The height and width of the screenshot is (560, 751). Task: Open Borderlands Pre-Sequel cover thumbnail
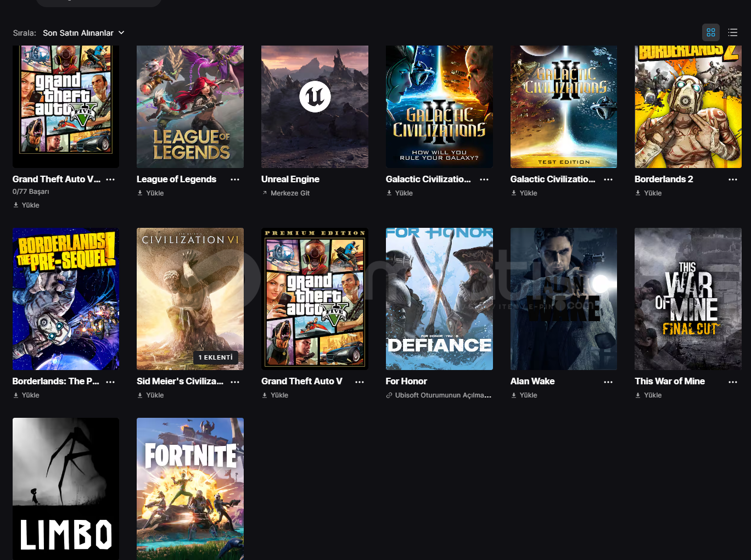coord(66,299)
